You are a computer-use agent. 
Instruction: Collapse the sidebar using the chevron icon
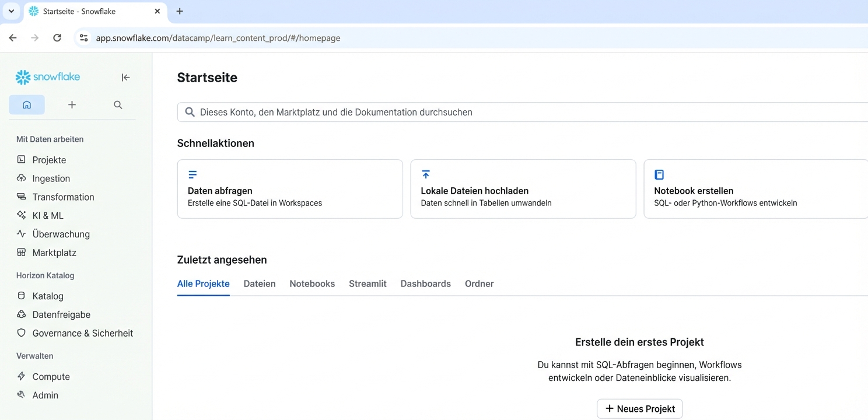point(125,76)
